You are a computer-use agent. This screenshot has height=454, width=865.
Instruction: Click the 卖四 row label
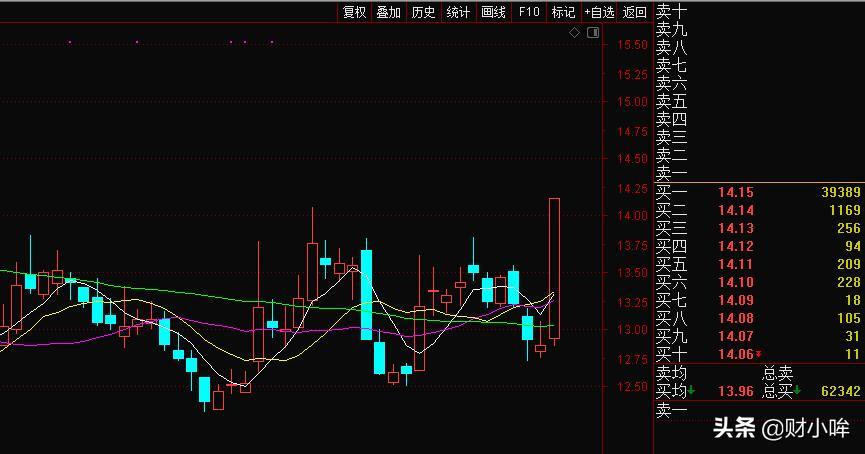click(671, 120)
